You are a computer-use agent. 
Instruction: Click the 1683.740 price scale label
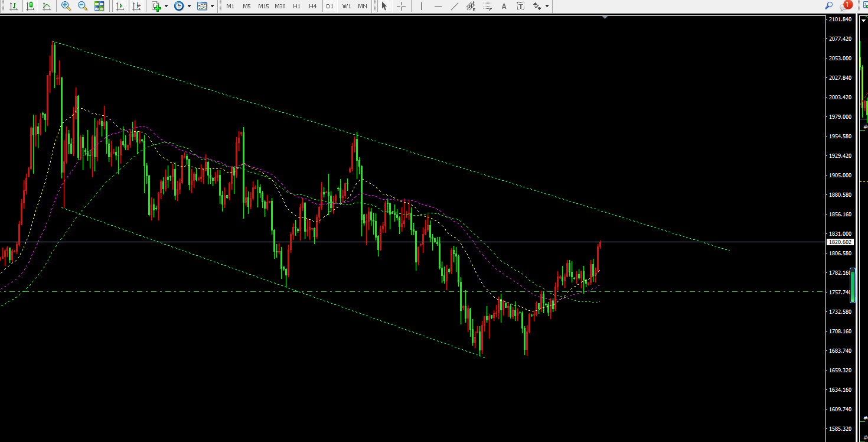[x=840, y=351]
